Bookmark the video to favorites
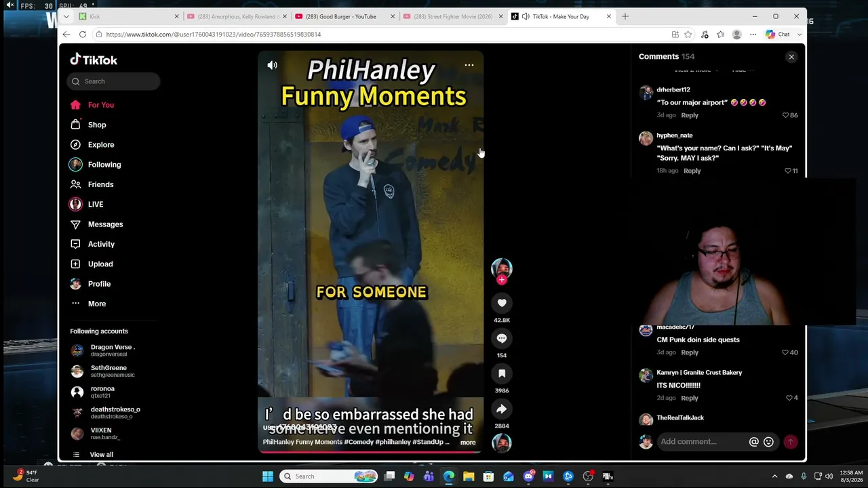The image size is (868, 488). click(x=502, y=373)
